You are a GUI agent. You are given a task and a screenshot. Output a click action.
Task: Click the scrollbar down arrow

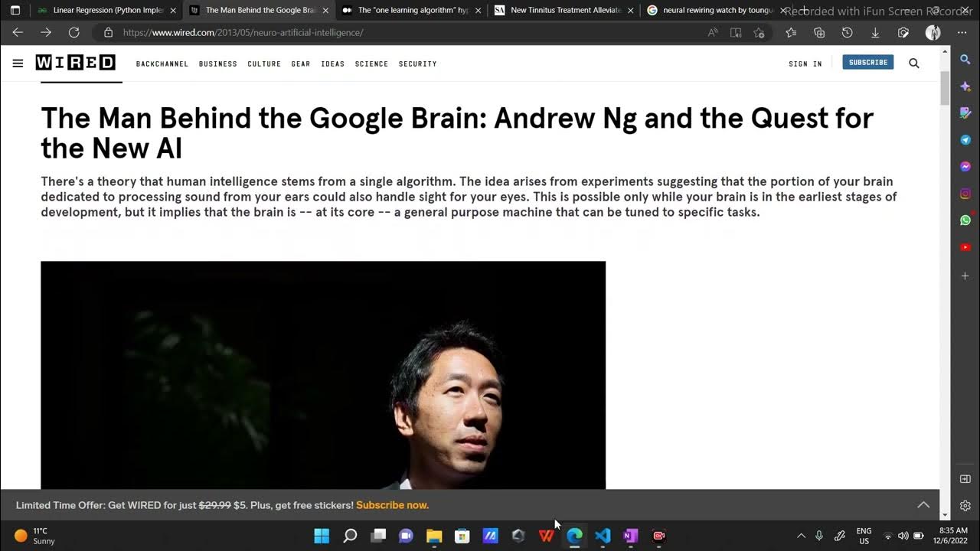point(945,515)
